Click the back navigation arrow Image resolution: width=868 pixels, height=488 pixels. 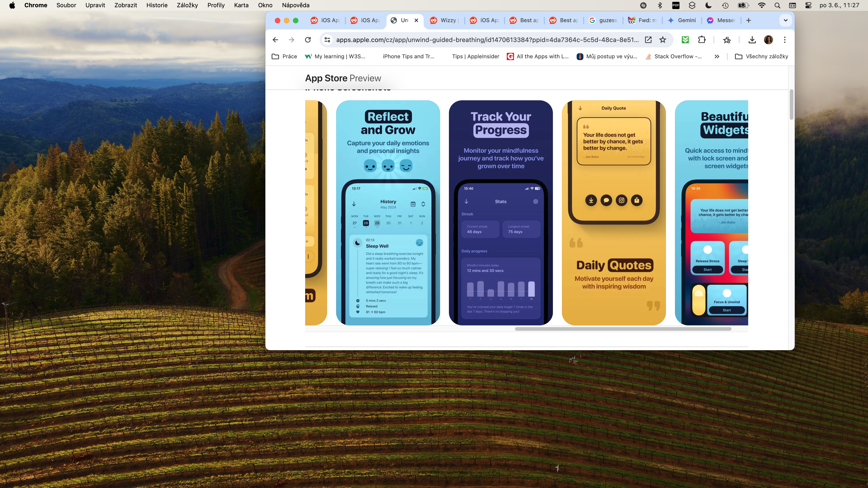(x=275, y=40)
